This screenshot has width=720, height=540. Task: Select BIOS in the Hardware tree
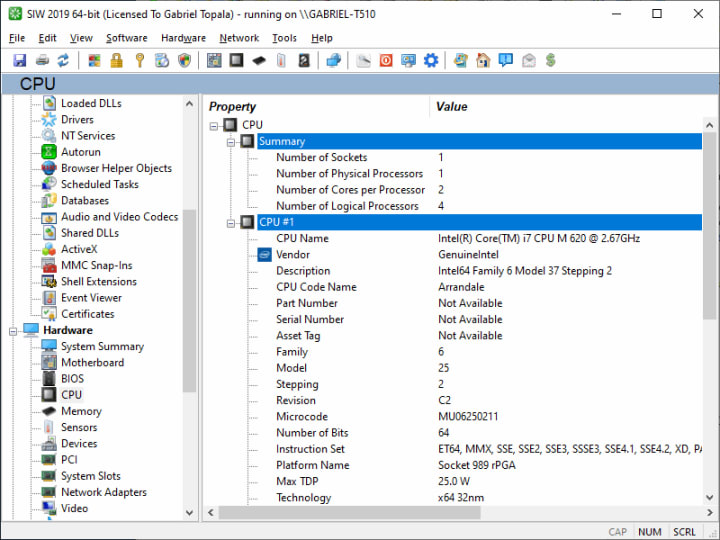73,379
